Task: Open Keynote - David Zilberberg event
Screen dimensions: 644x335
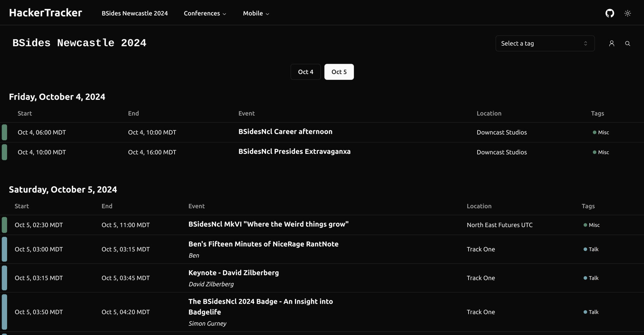Action: click(234, 273)
